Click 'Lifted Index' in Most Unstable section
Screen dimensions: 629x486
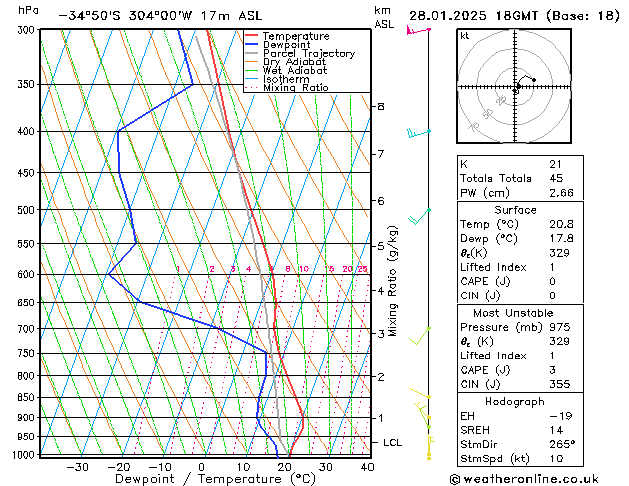pyautogui.click(x=493, y=356)
